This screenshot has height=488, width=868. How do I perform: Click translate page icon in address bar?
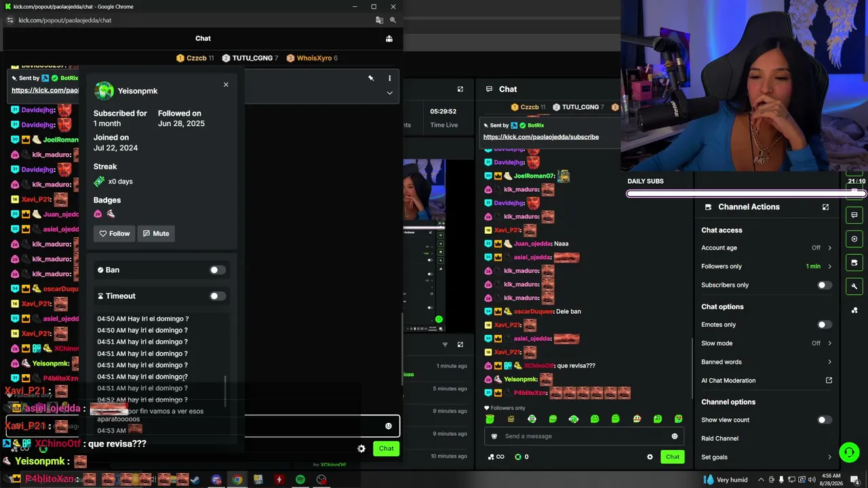(379, 20)
